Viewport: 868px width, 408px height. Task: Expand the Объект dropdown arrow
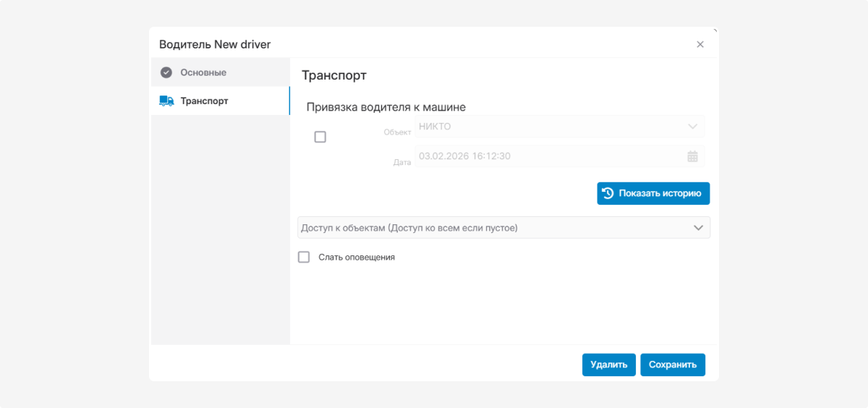692,127
